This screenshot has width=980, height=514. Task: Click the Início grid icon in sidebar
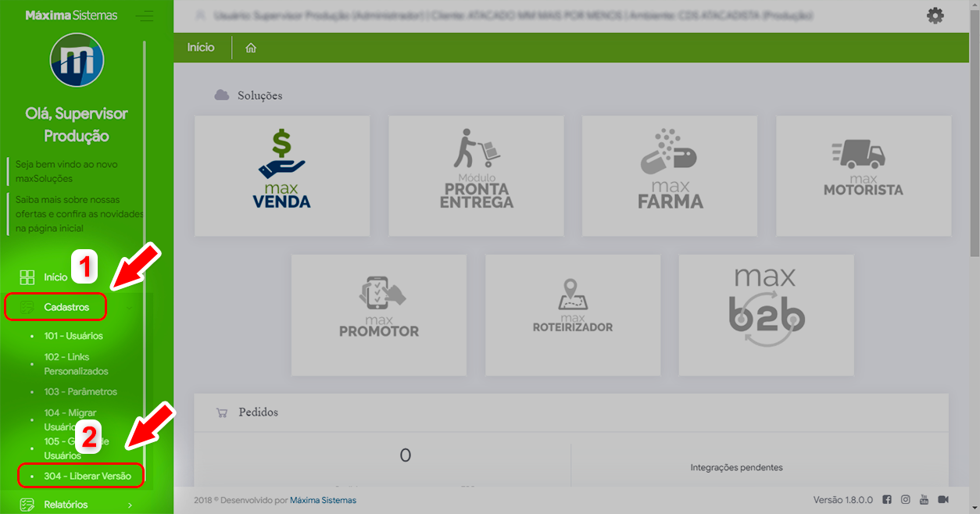pos(27,277)
